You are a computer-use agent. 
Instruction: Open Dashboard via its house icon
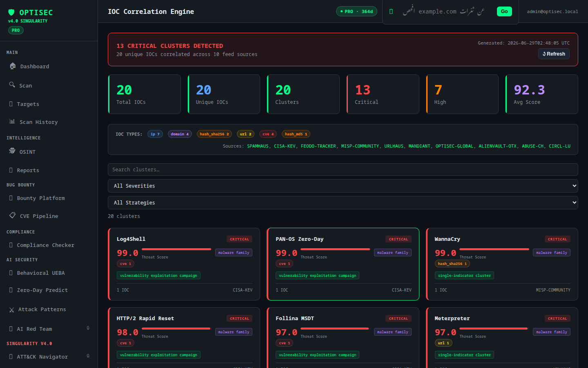click(x=13, y=66)
